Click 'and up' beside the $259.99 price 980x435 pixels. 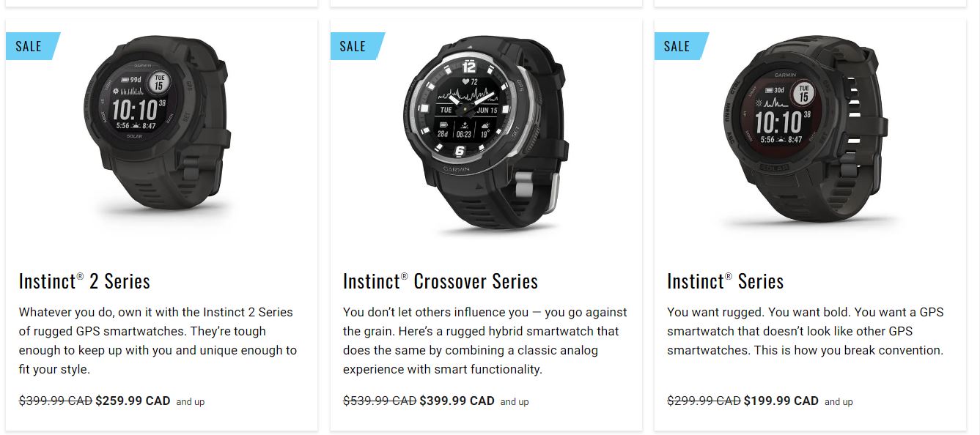[x=191, y=402]
